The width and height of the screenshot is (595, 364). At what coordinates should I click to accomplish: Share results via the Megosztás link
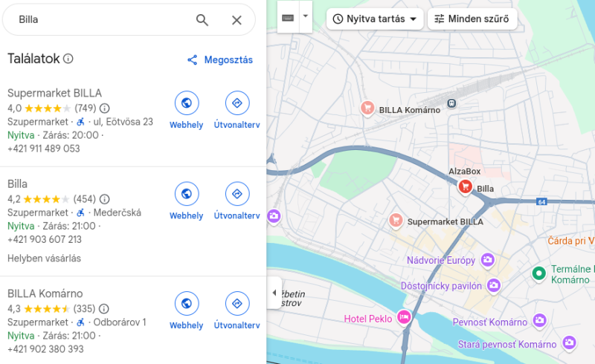[x=220, y=60]
